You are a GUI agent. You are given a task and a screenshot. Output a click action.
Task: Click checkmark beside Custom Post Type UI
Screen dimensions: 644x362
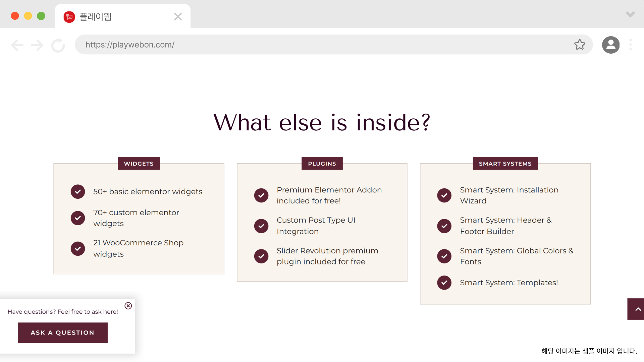[x=261, y=226]
